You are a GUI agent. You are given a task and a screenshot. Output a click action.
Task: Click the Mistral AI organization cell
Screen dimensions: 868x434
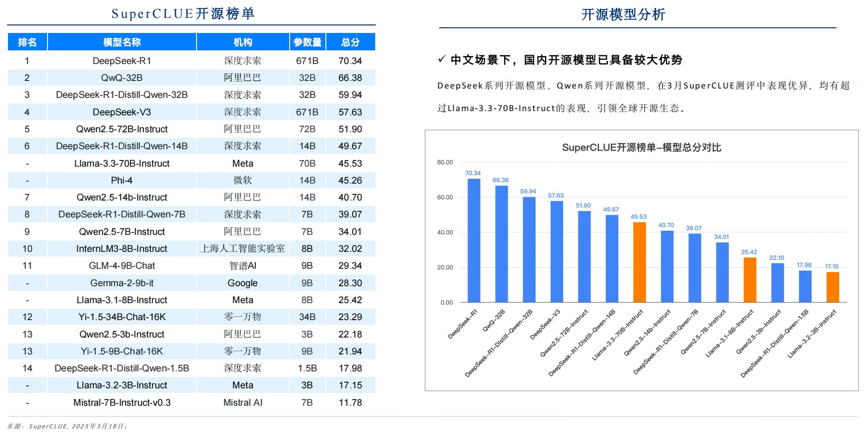tap(243, 402)
